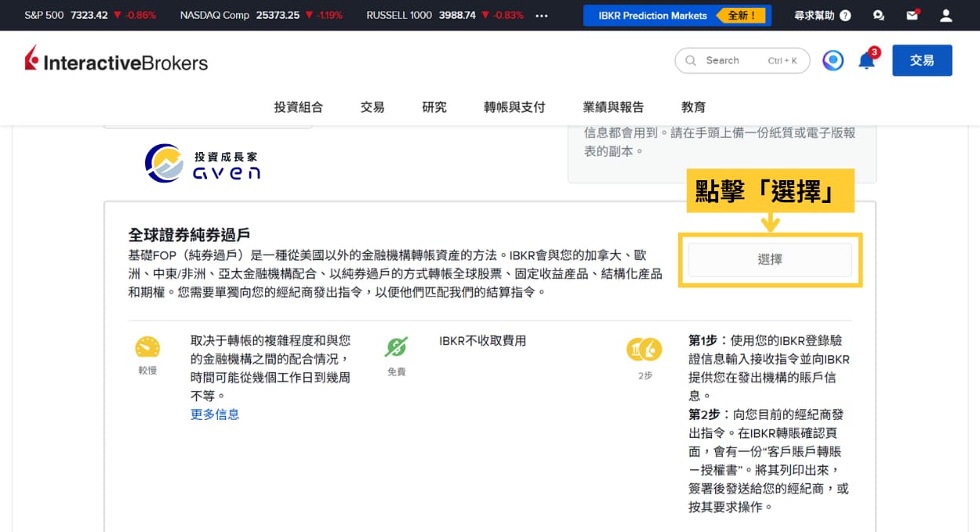Click the 2步 label

[x=644, y=375]
